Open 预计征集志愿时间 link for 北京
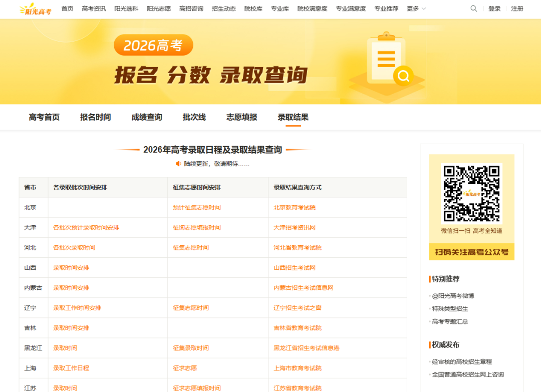 197,208
